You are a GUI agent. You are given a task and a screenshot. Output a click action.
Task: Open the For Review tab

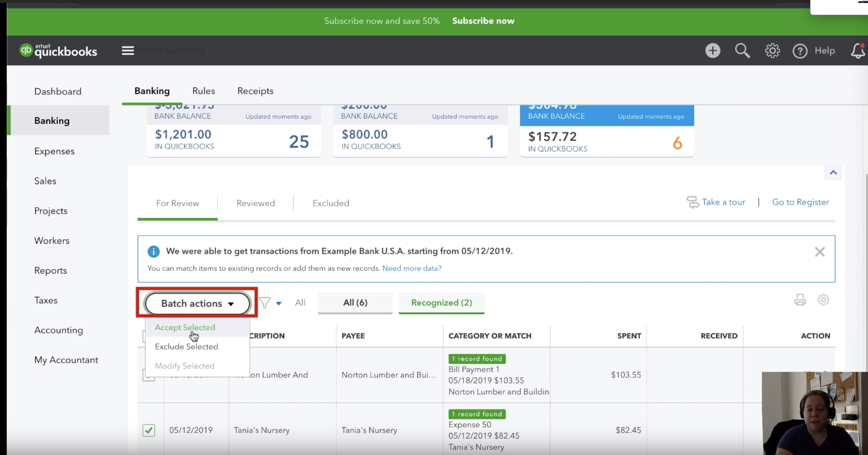tap(178, 203)
